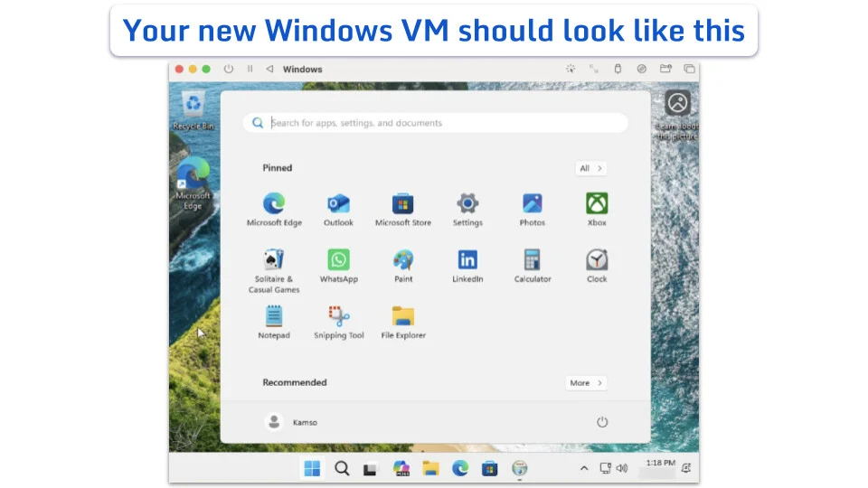Open Kamso user account menu
This screenshot has width=868, height=488.
pyautogui.click(x=291, y=422)
